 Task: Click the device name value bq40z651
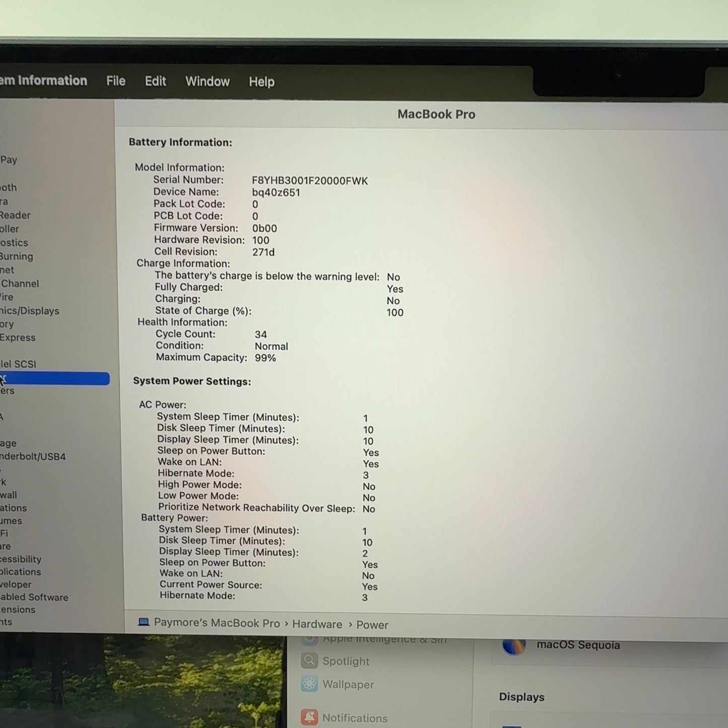tap(276, 192)
